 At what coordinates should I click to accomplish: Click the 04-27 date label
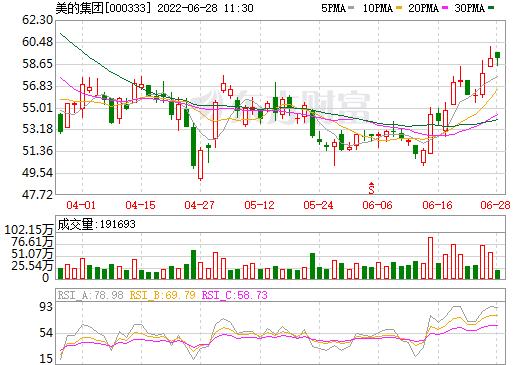click(199, 205)
